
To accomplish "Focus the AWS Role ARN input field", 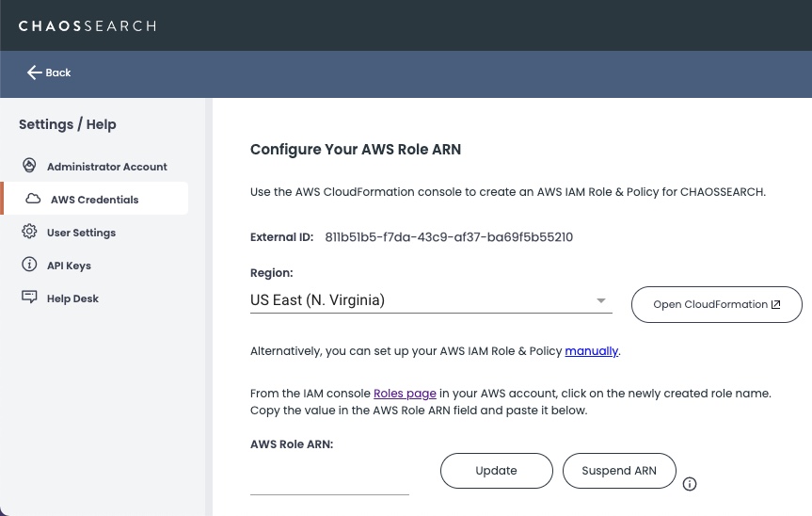I will point(329,481).
